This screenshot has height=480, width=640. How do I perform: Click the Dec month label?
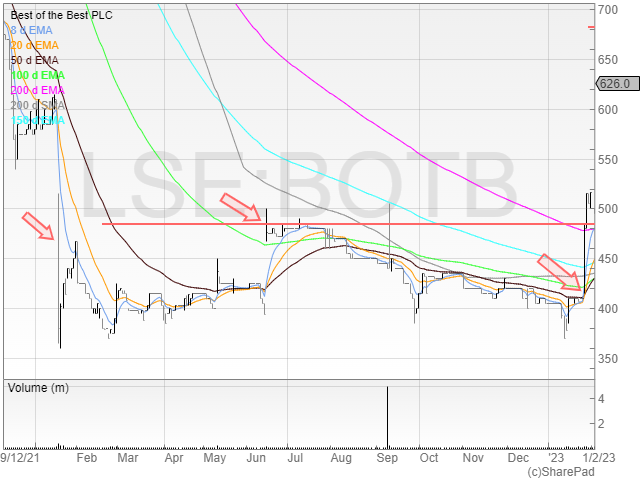click(518, 458)
